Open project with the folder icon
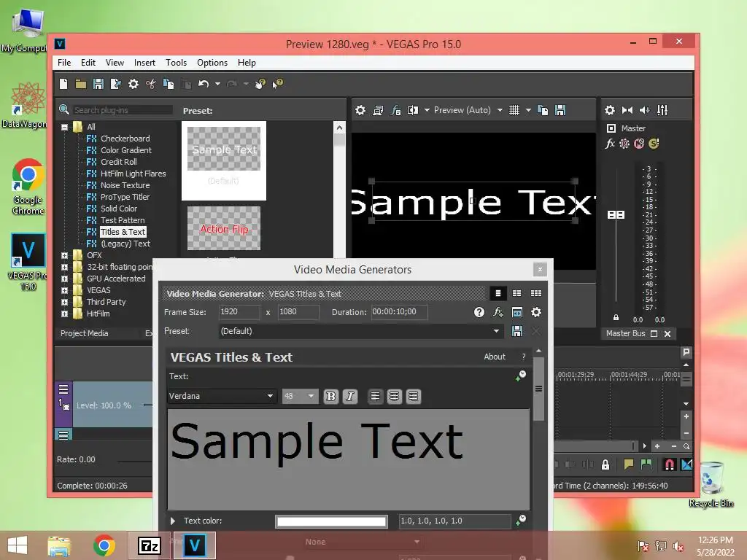Screen dimensions: 747x560 tap(80, 85)
